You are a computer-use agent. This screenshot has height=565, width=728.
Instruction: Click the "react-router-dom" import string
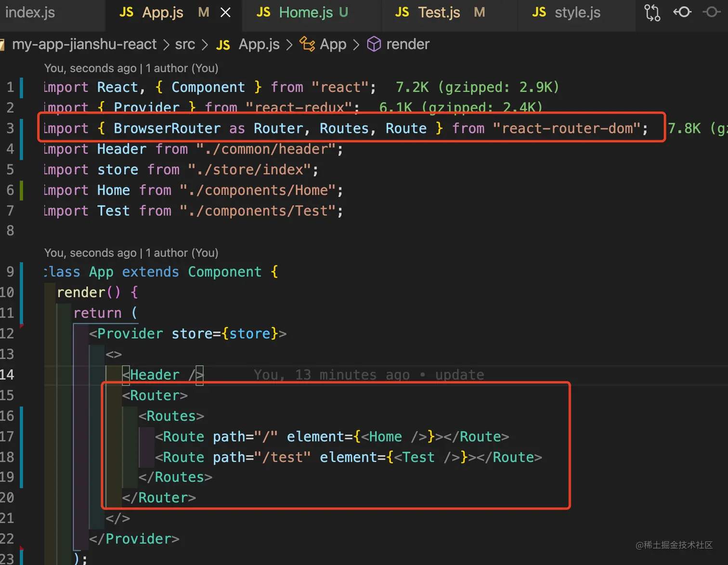pyautogui.click(x=566, y=128)
